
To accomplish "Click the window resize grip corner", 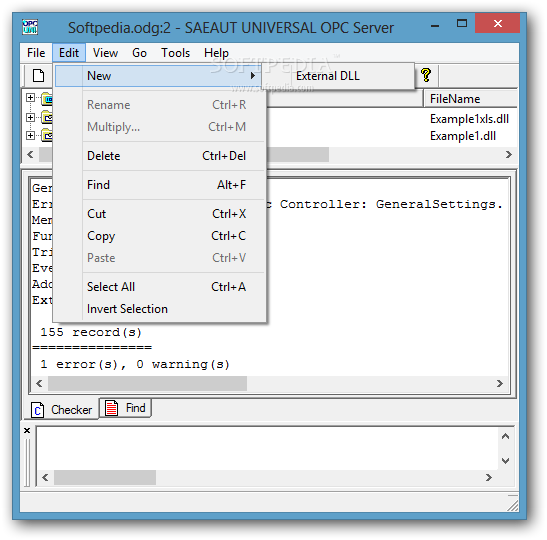I will coord(512,505).
